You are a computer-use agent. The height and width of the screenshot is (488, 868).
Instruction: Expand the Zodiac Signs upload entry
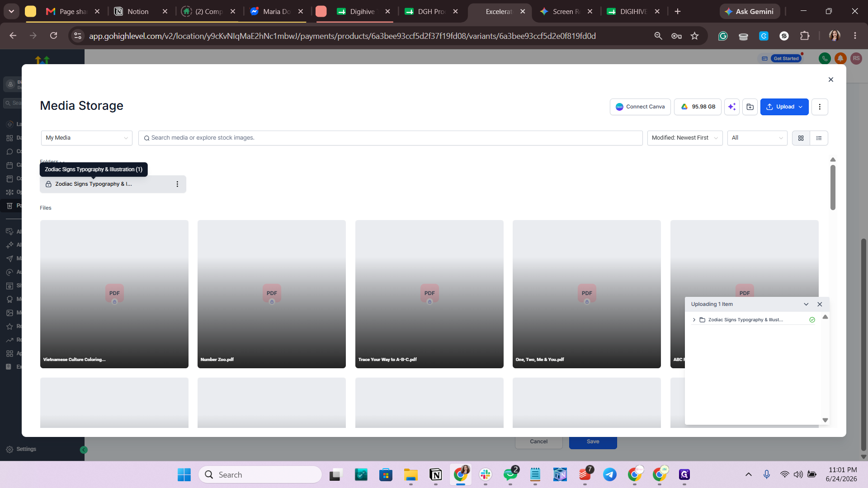click(x=694, y=320)
